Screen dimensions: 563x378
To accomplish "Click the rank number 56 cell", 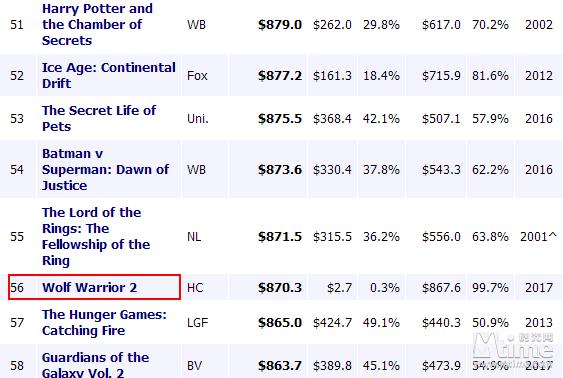I will [x=17, y=288].
